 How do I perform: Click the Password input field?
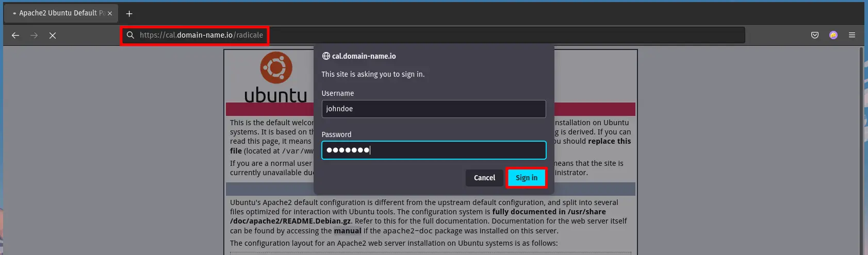click(x=434, y=150)
